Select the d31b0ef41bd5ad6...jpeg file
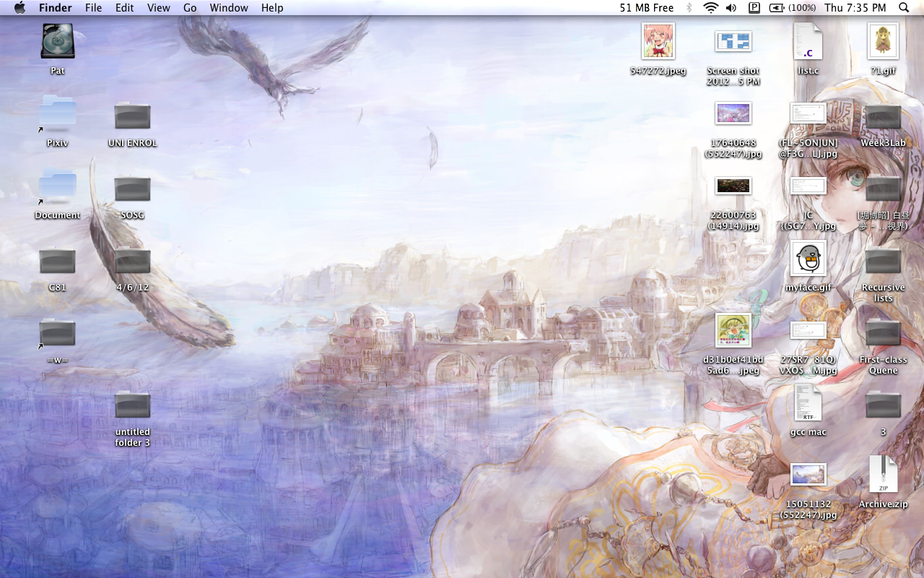Screen dimensions: 924x578 [x=733, y=330]
